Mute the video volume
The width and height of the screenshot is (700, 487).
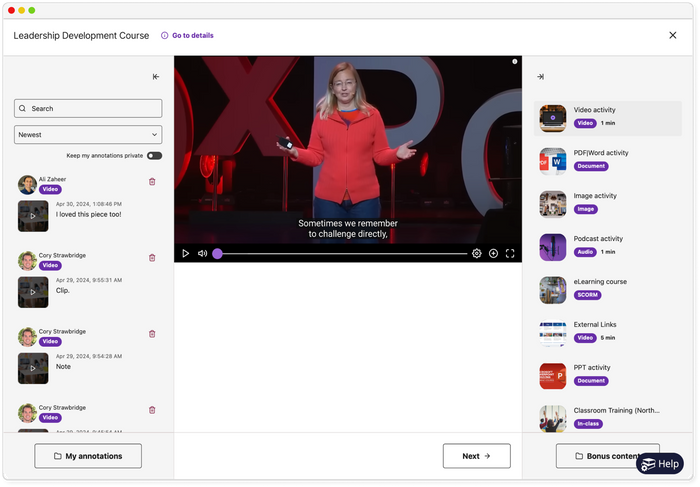pos(203,254)
